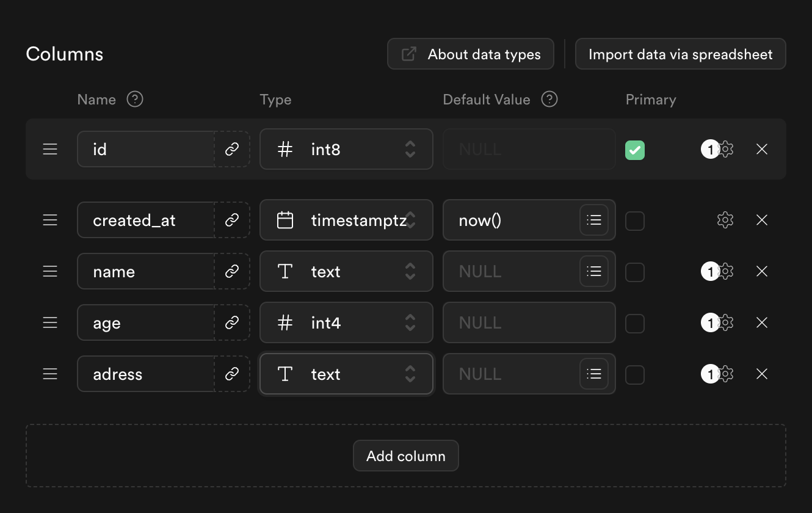Open extra options gear for name column
812x513 pixels.
pos(725,271)
